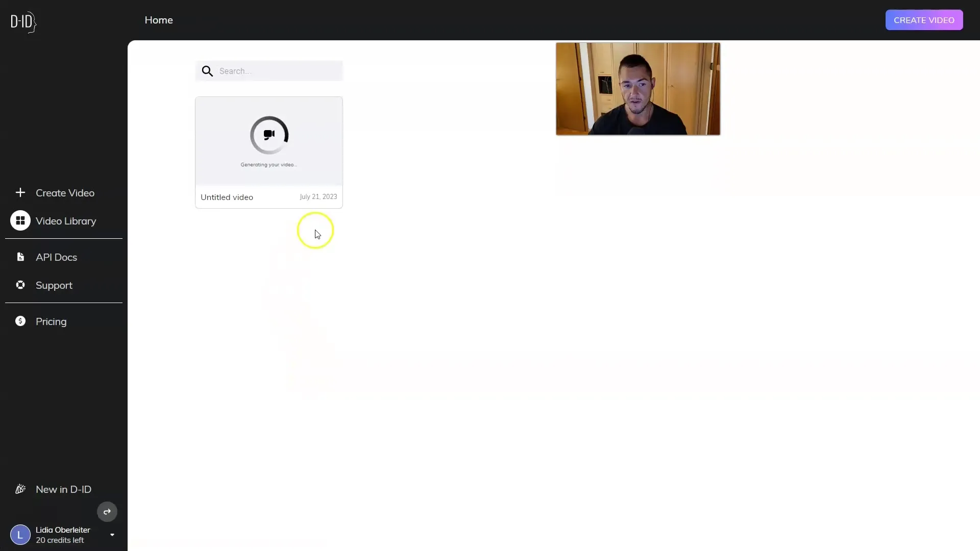
Task: Click the New in D-ID icon
Action: click(20, 488)
